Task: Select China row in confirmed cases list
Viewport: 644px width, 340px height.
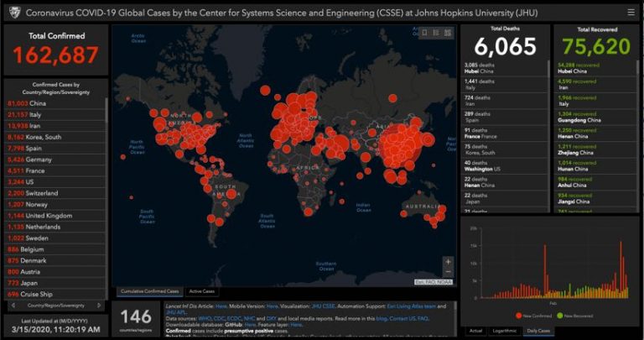Action: pos(55,103)
